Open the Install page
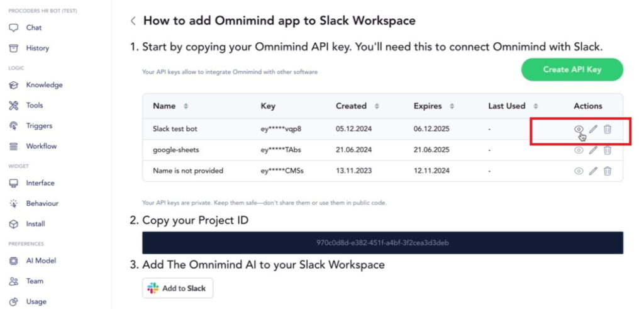The width and height of the screenshot is (644, 309). [x=35, y=224]
